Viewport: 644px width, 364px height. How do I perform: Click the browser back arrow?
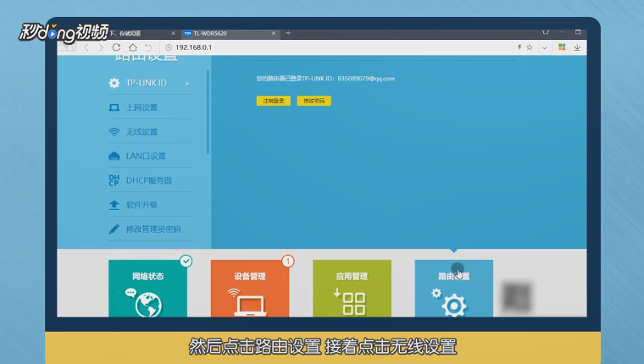click(x=86, y=47)
